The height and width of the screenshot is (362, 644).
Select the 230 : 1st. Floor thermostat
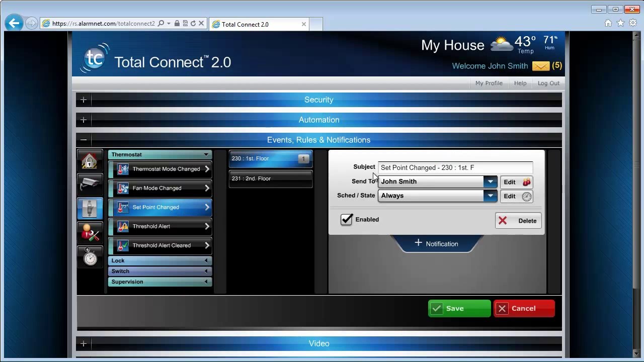pos(271,158)
